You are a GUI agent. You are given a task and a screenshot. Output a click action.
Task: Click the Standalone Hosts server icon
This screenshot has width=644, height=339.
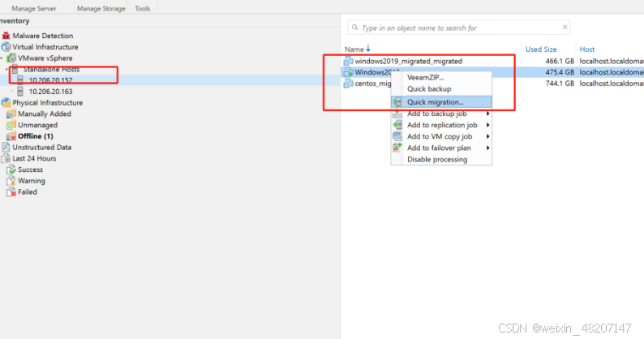coord(15,69)
